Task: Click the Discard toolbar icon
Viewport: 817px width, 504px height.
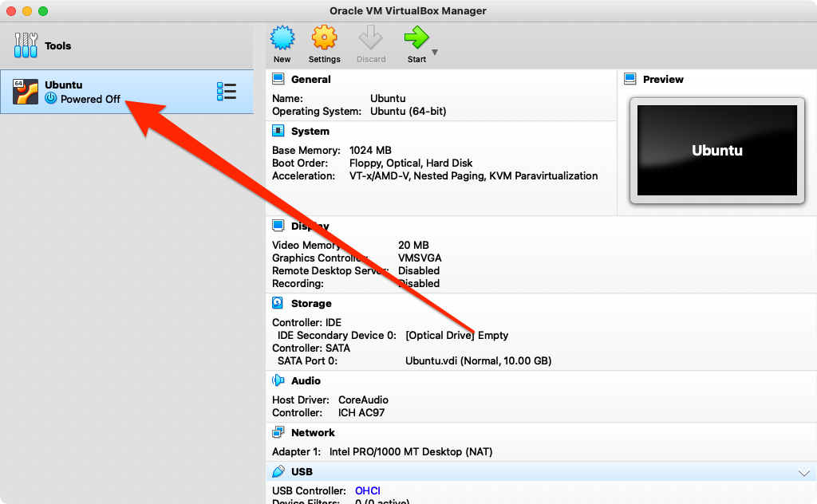Action: coord(370,39)
